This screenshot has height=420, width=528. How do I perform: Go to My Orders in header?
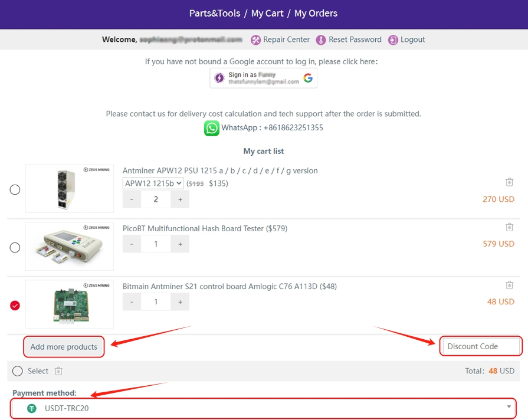pos(316,13)
